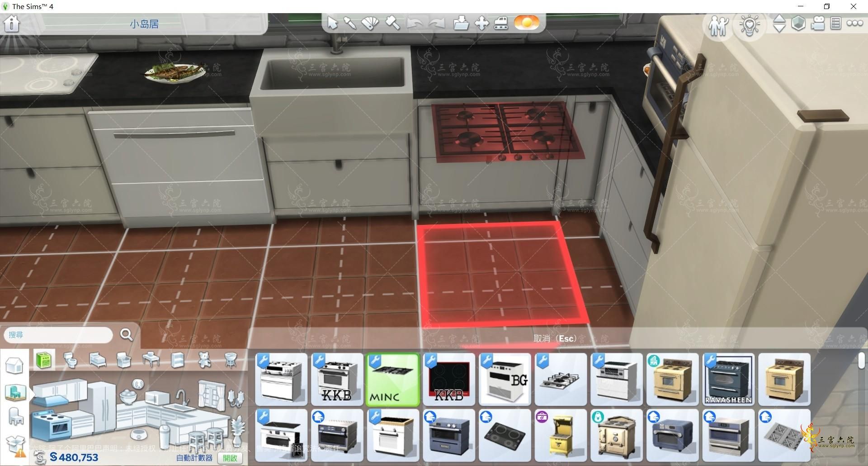Switch to Living Room armchair tab
This screenshot has width=868, height=466.
pos(123,361)
